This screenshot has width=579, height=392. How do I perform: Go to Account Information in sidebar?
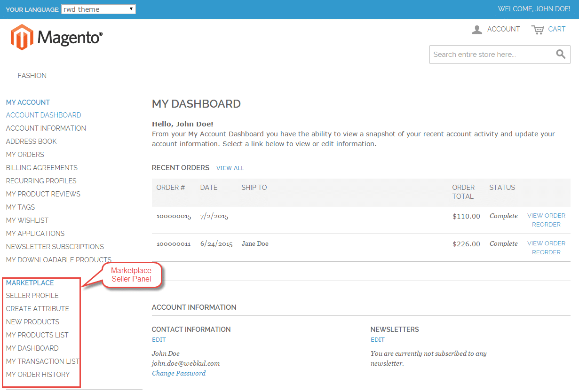(46, 128)
